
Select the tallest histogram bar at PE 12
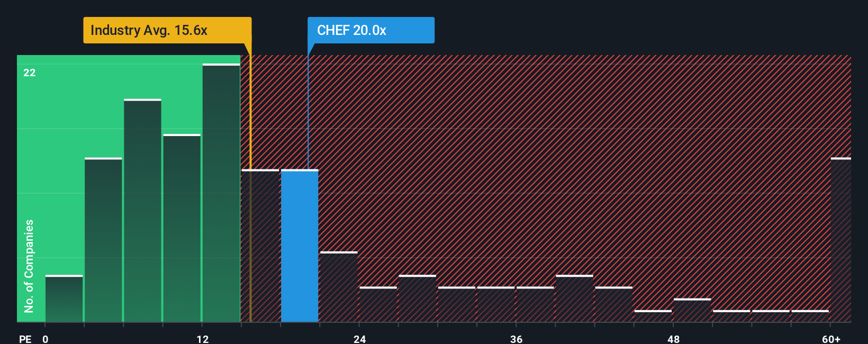pyautogui.click(x=221, y=193)
